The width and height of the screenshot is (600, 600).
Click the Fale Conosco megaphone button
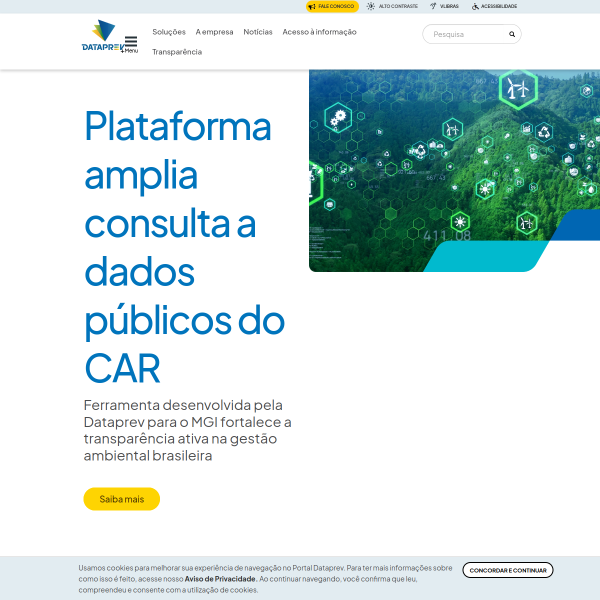click(332, 6)
